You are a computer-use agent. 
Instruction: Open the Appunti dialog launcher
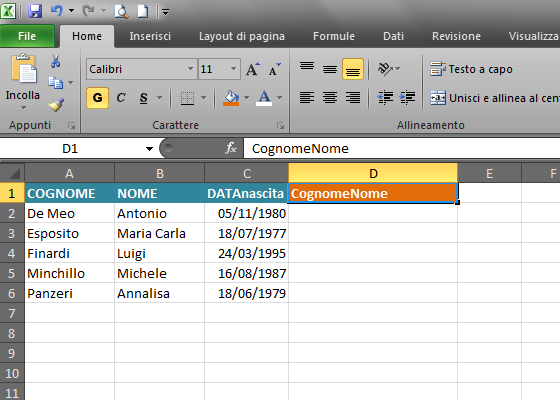coord(71,125)
